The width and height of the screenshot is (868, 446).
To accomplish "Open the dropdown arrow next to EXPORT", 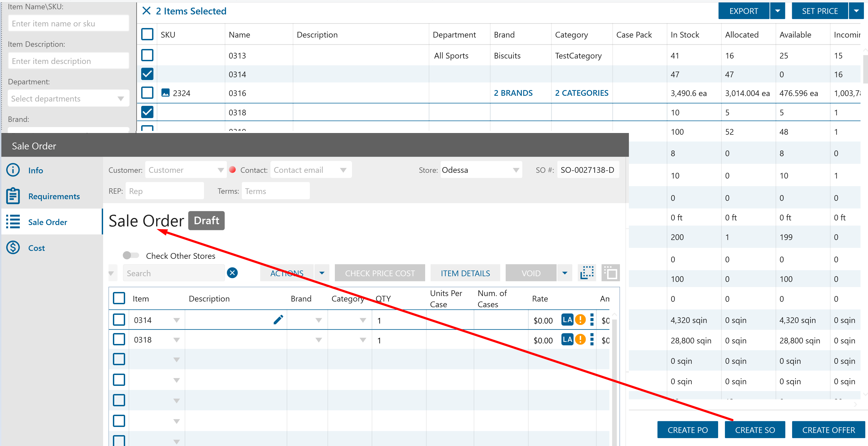I will (777, 11).
